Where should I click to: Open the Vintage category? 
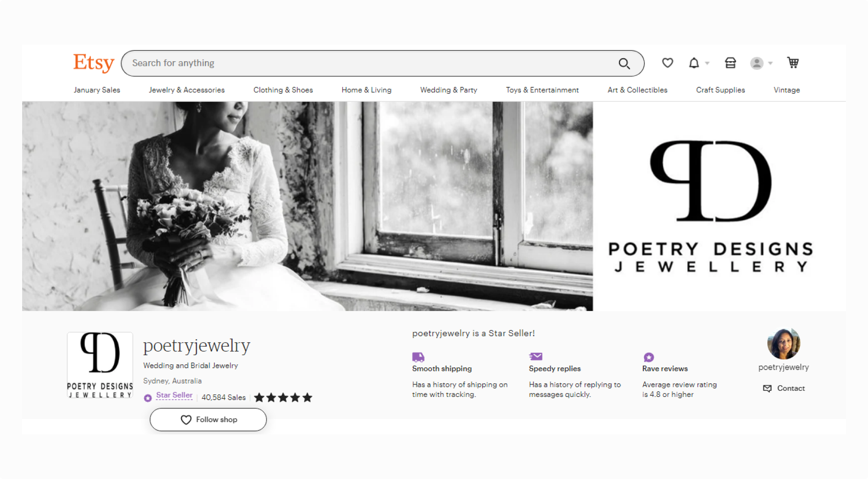tap(786, 90)
